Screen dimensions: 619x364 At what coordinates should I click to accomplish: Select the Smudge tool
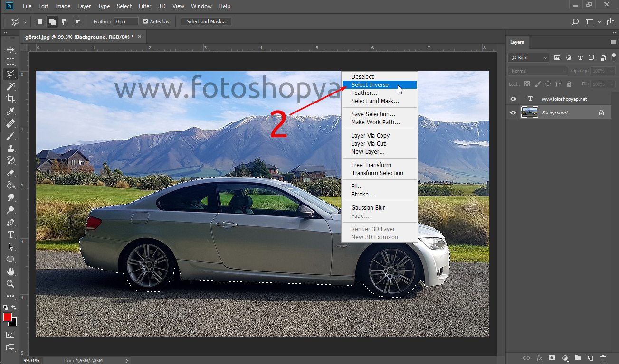(10, 197)
